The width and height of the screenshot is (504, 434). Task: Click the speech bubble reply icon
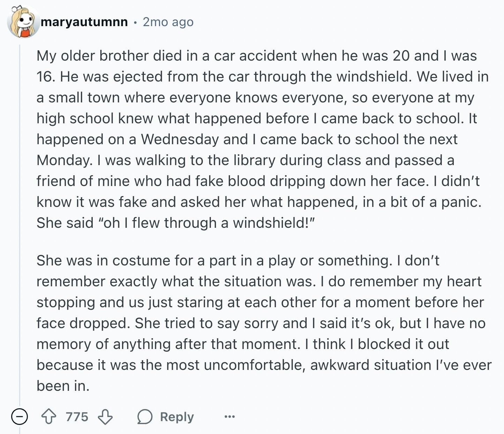point(145,417)
